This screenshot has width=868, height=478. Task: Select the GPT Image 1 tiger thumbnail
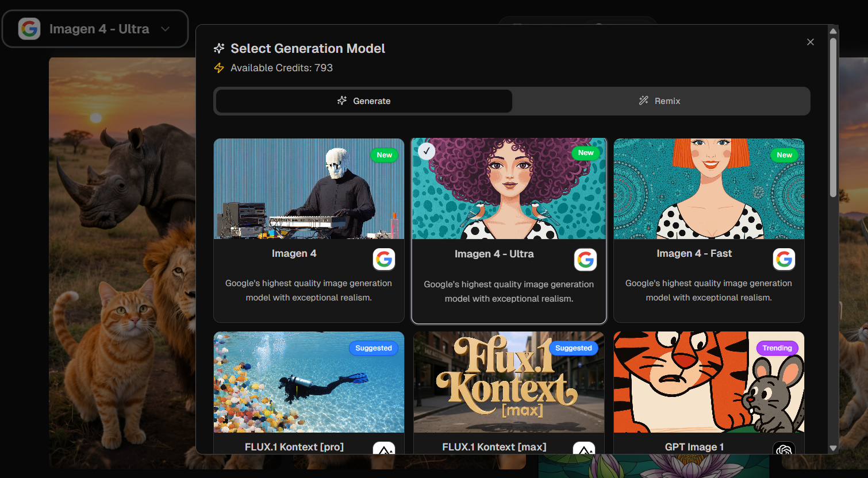click(x=709, y=382)
